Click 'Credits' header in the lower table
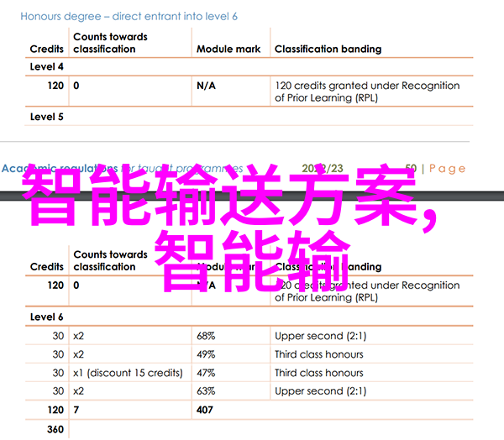 [x=47, y=266]
